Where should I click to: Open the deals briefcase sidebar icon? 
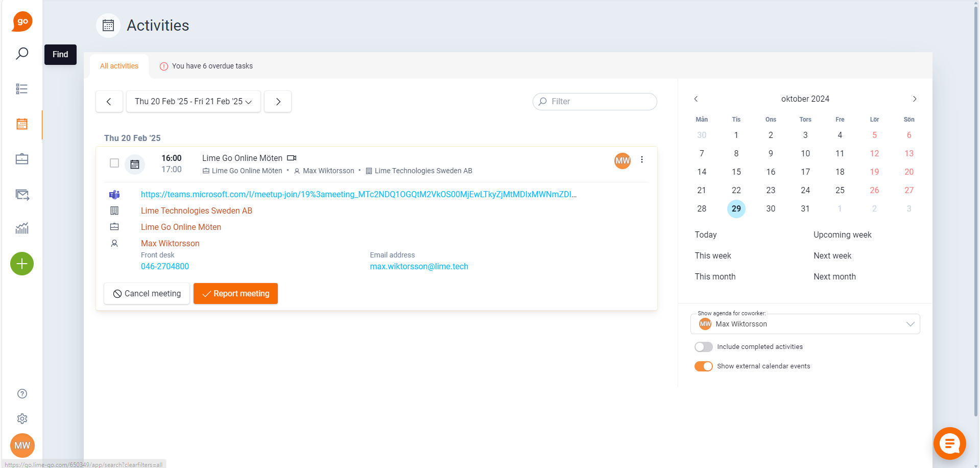click(x=22, y=159)
